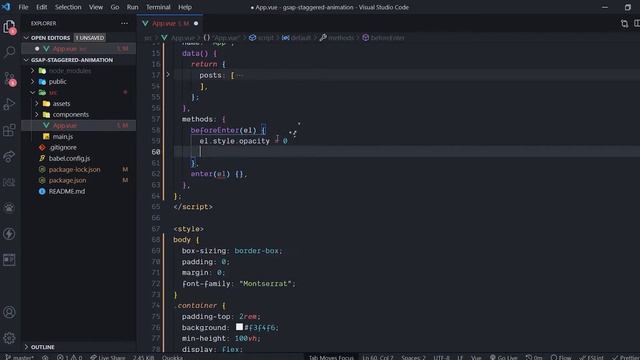
Task: Click the methods breadcrumb segment
Action: (x=337, y=38)
